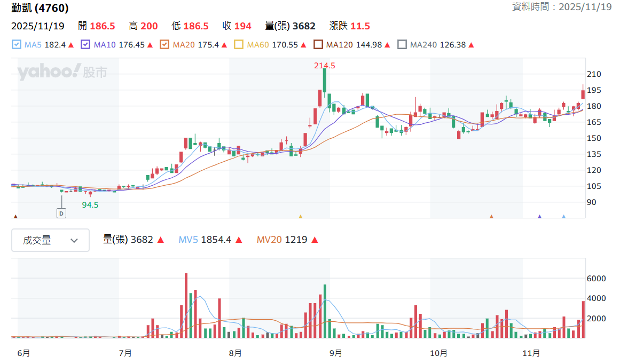Click the low price 低 186.5

190,26
